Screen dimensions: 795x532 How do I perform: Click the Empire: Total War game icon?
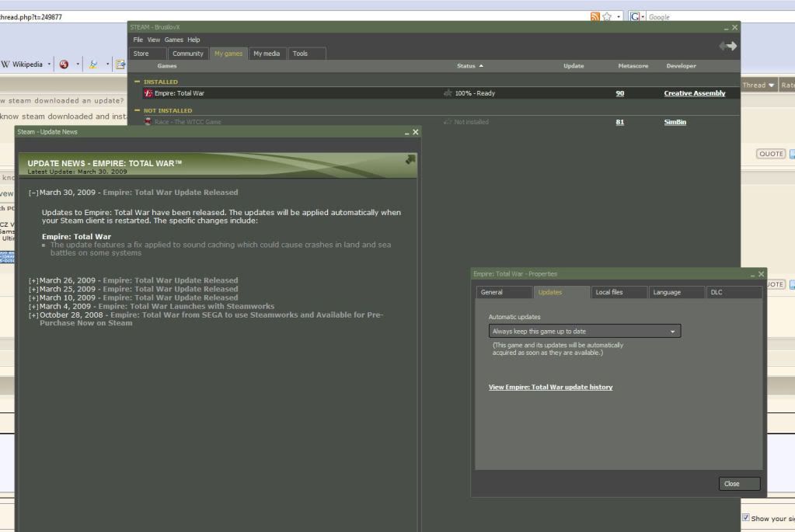coord(148,93)
